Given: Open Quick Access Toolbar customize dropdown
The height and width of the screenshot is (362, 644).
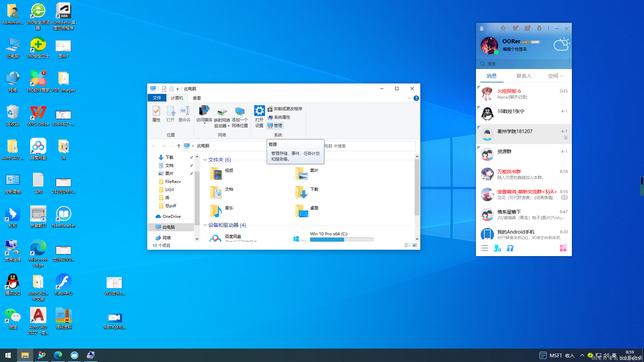Looking at the screenshot, I should (x=177, y=89).
